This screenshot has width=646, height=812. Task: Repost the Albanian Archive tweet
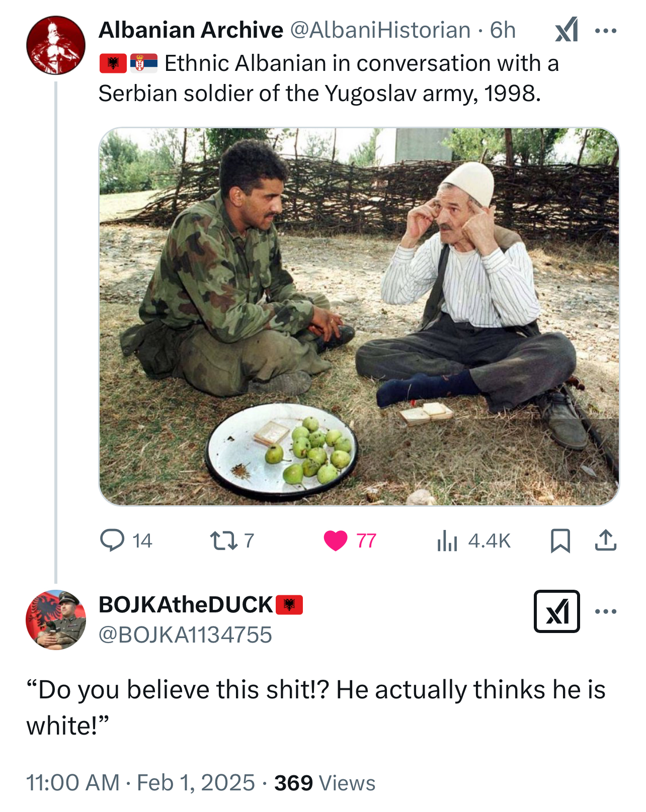tap(223, 540)
